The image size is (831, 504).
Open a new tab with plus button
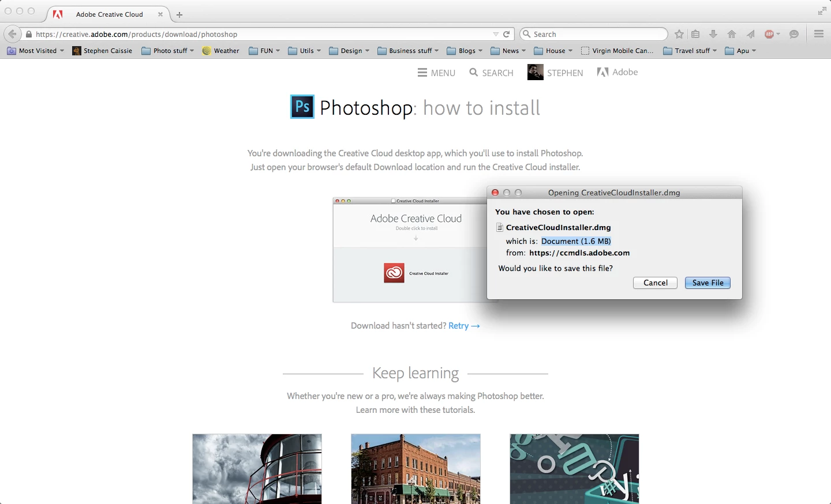click(x=179, y=14)
